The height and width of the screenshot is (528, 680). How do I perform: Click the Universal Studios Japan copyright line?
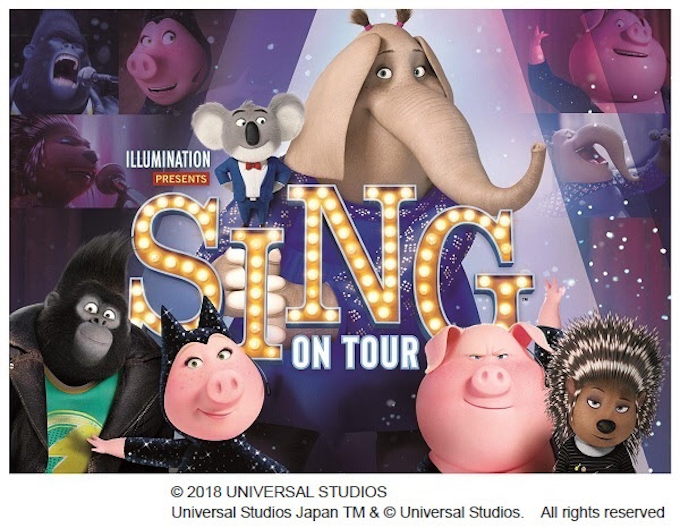pos(347,512)
